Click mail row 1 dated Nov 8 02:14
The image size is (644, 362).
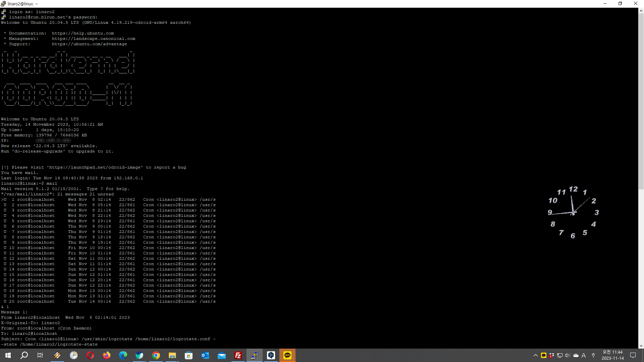click(108, 199)
